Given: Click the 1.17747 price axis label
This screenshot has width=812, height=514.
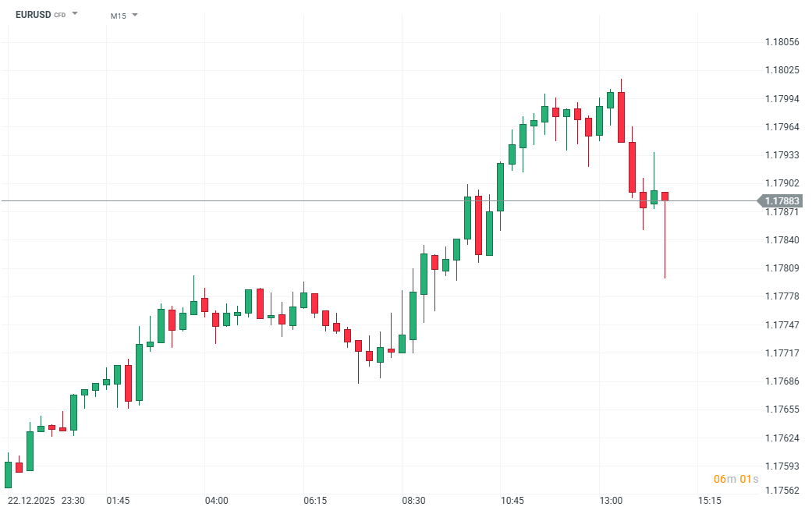Looking at the screenshot, I should coord(782,324).
